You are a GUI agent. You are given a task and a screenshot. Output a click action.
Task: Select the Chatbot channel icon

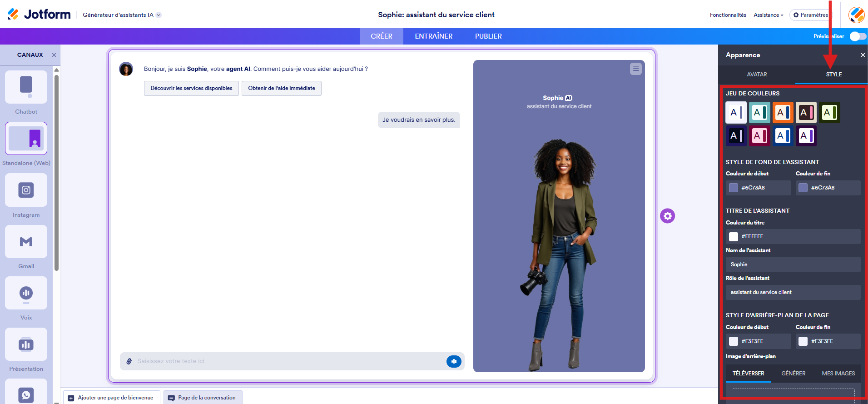(x=26, y=87)
